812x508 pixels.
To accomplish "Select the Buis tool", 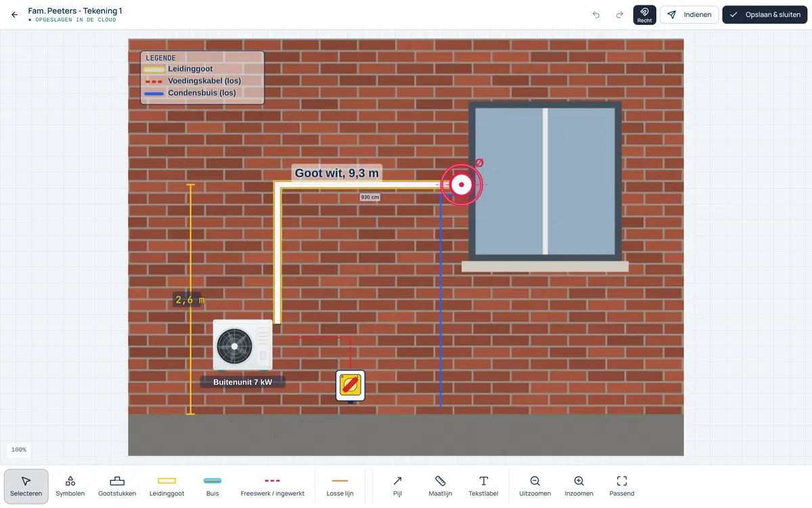I will tap(212, 486).
